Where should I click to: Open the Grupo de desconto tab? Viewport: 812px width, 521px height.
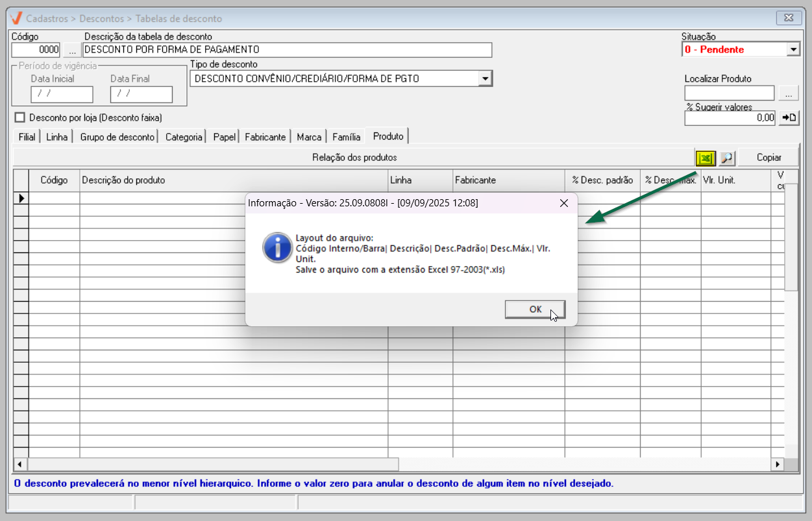click(x=117, y=137)
